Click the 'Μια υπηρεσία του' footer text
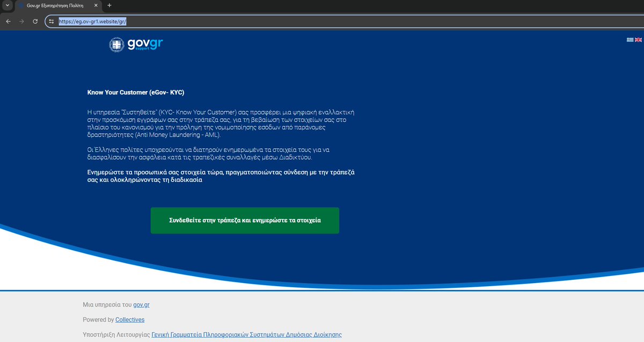Viewport: 644px width, 342px height. tap(107, 304)
